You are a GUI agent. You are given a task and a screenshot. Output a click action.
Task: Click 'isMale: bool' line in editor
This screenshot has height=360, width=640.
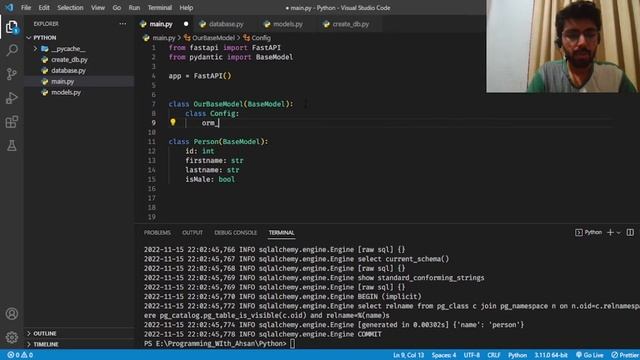210,179
